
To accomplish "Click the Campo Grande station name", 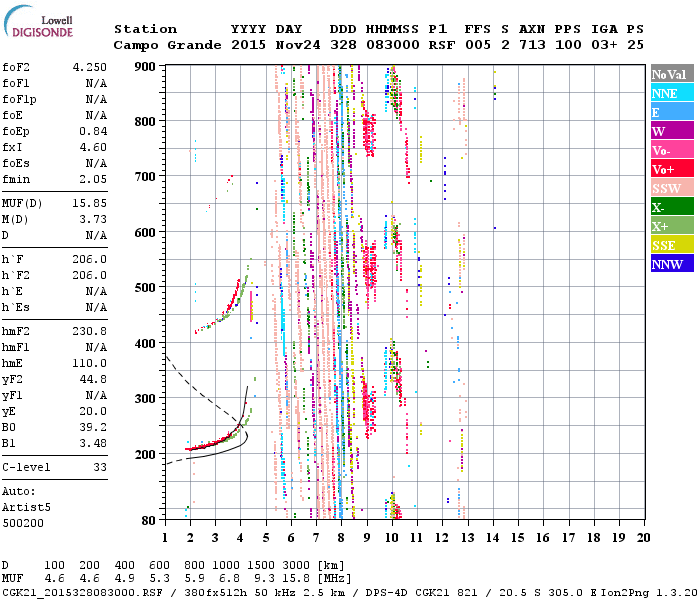I will (x=167, y=45).
